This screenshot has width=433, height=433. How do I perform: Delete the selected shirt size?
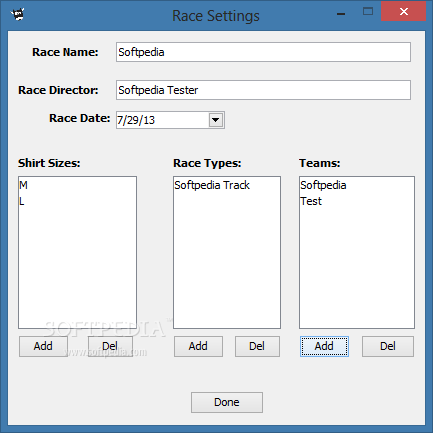pos(110,346)
